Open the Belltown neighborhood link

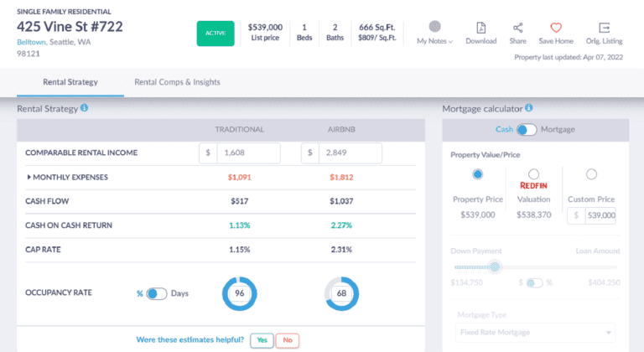pos(33,43)
